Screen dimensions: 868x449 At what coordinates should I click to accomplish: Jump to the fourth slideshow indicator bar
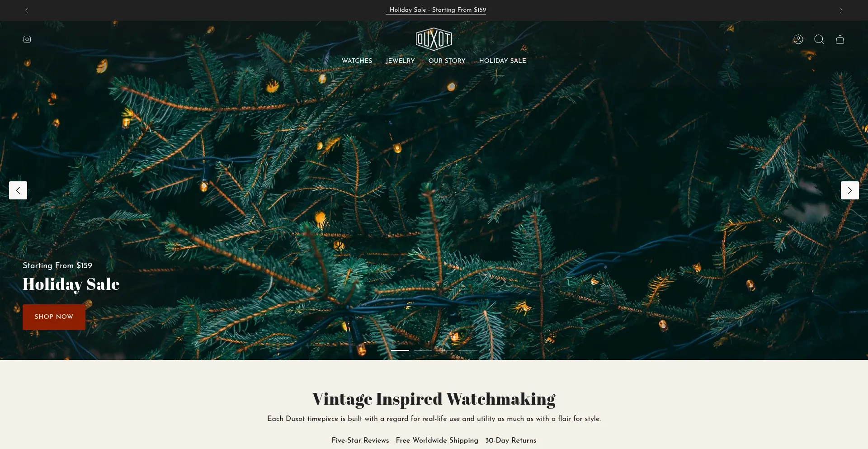pyautogui.click(x=468, y=350)
